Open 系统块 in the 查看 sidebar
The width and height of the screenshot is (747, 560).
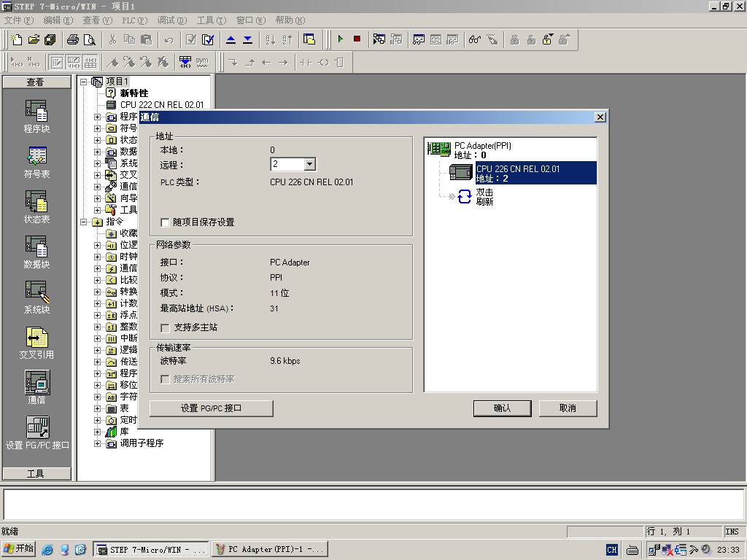[36, 297]
